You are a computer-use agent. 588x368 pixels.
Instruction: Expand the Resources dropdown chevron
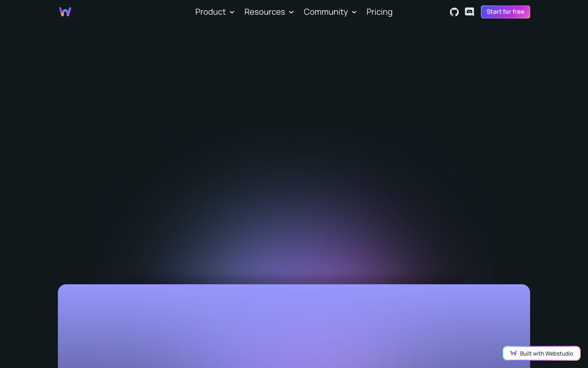pos(291,12)
